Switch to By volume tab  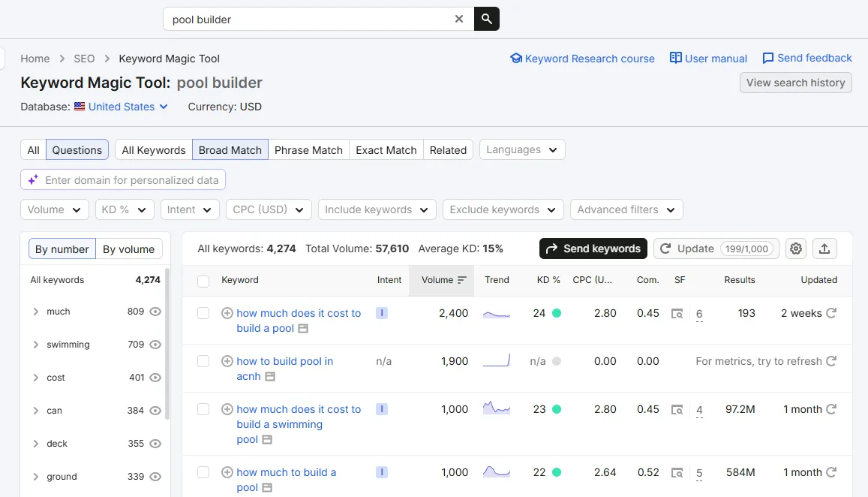pyautogui.click(x=128, y=249)
